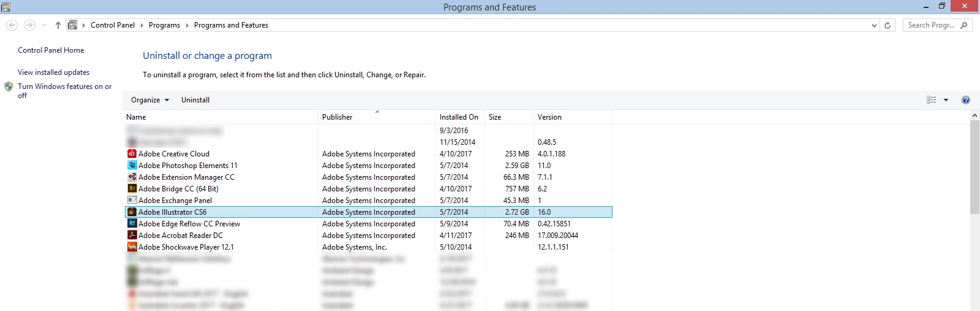Select Adobe Shockwave Player 12.1 text
The image size is (980, 311).
tap(186, 247)
